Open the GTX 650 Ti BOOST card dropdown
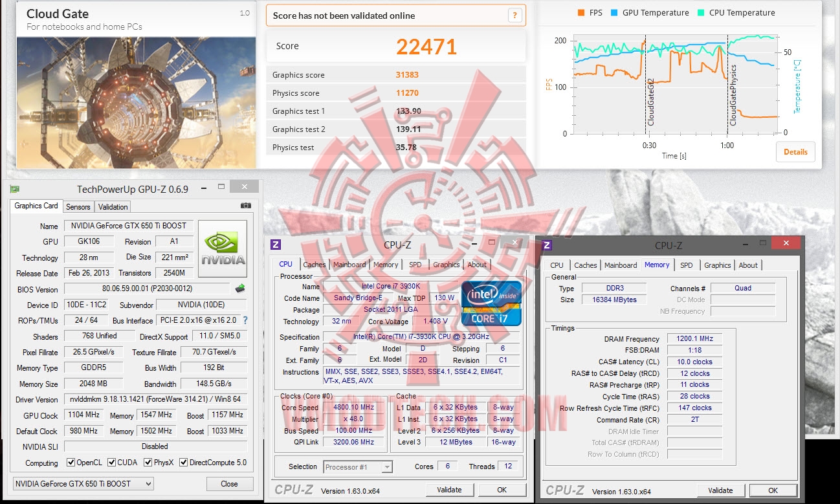 coord(83,483)
